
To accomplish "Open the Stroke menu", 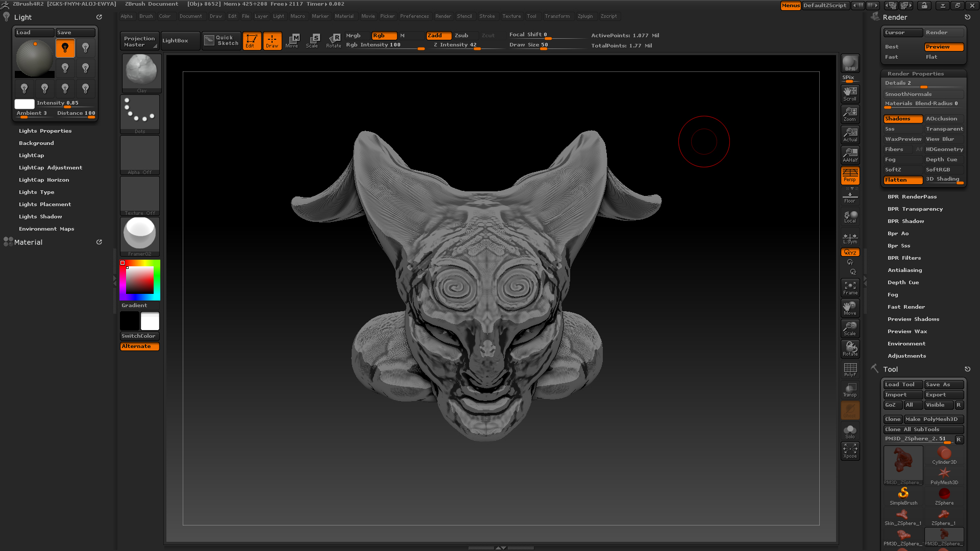I will pyautogui.click(x=487, y=16).
